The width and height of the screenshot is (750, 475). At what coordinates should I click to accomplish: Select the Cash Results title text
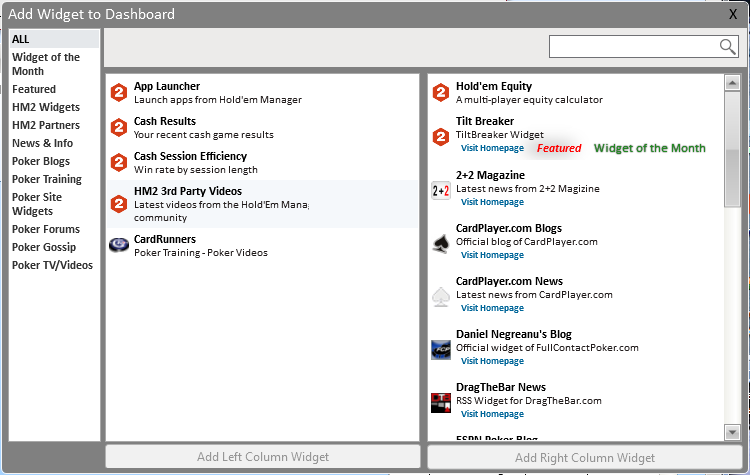165,121
